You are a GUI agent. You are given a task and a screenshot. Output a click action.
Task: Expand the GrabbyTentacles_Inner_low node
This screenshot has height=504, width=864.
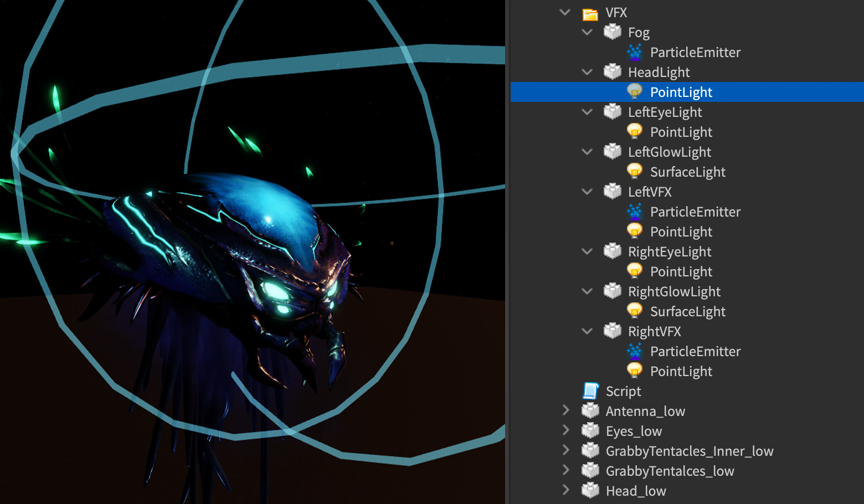[565, 450]
